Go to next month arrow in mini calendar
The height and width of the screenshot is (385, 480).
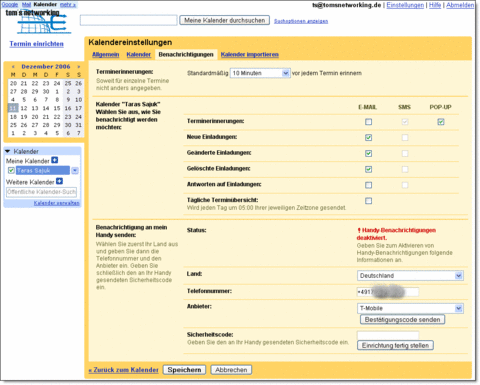click(x=79, y=67)
